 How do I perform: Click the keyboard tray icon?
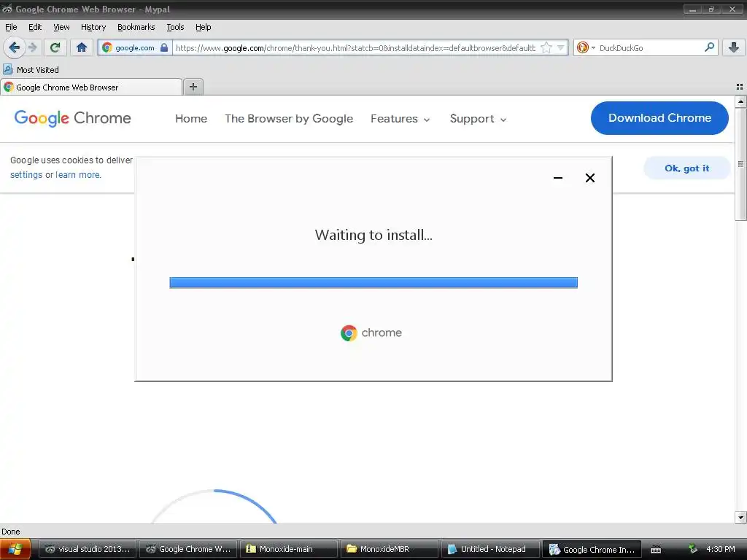pos(656,550)
